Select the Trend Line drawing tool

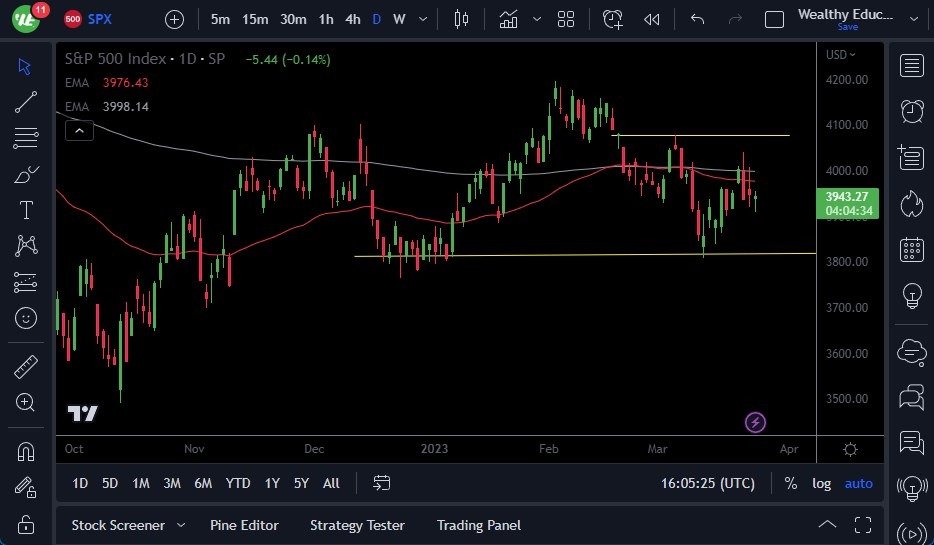click(x=26, y=102)
